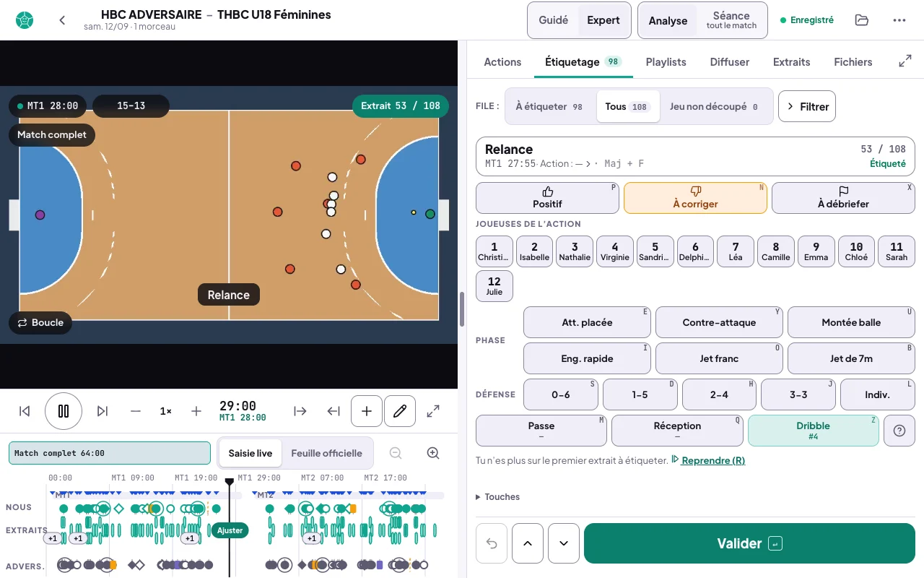
Task: Click the Reprendre (R) link
Action: pos(713,460)
